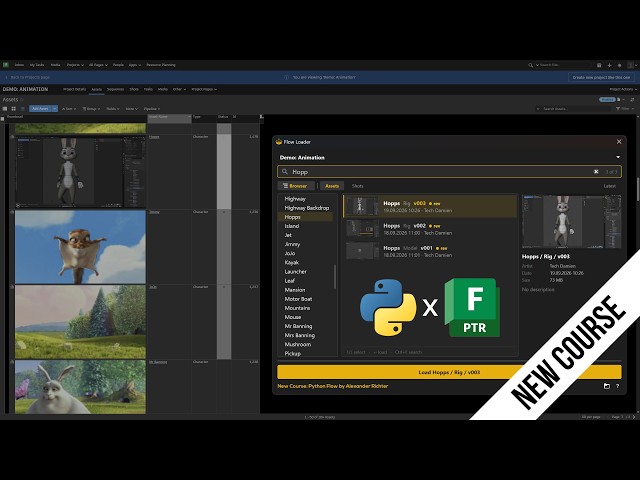Open the People page
This screenshot has height=480, width=640.
118,65
